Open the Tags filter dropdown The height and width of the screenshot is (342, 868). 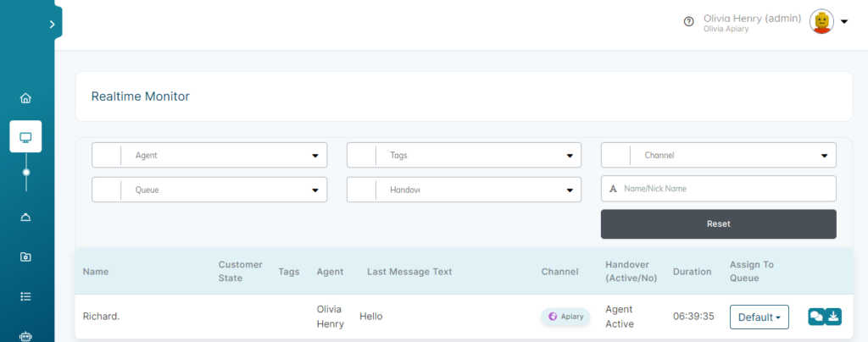tap(464, 155)
